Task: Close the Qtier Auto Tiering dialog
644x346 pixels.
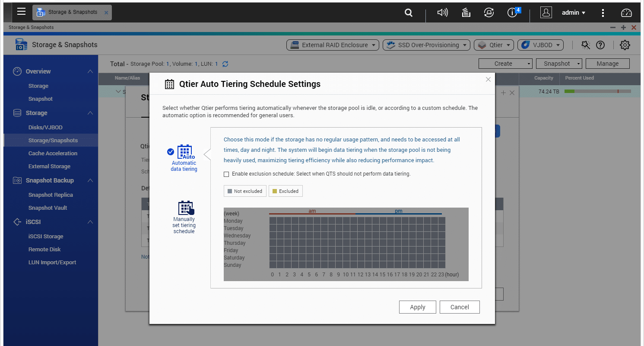Action: (x=488, y=80)
